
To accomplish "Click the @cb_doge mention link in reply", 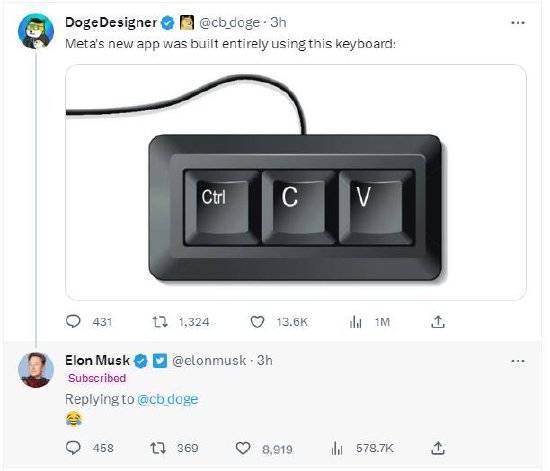I will [x=168, y=399].
